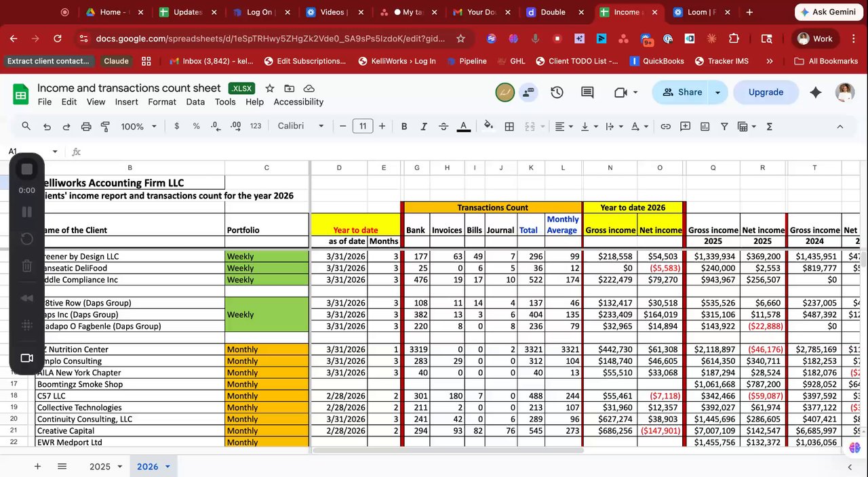Open the 2026 sheet tab menu arrow
This screenshot has height=477, width=868.
(x=167, y=466)
